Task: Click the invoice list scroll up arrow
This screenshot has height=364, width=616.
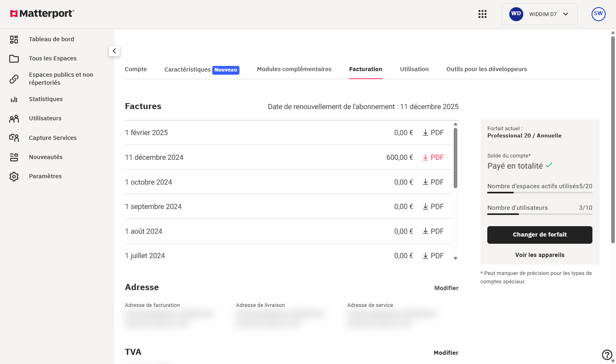Action: 455,124
